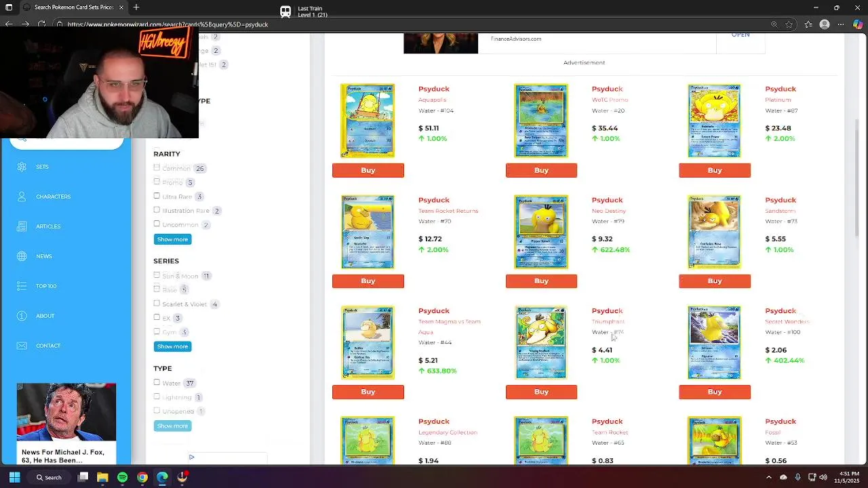Expand Rarity list with Show more
The image size is (868, 488).
pos(172,239)
